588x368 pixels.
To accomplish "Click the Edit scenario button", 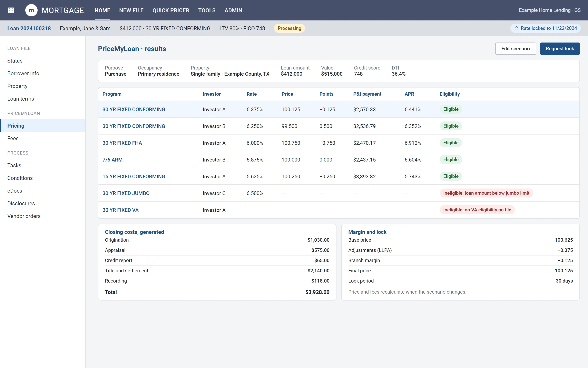I will pyautogui.click(x=515, y=49).
